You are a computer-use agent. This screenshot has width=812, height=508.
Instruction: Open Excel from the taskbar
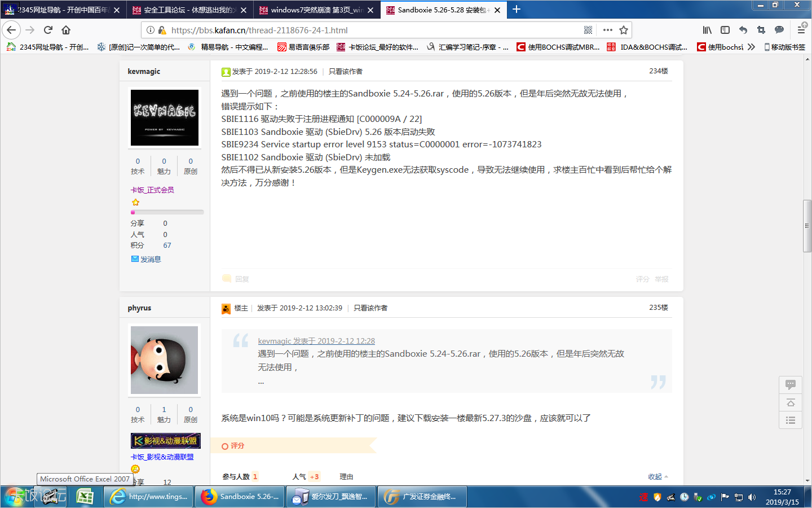[x=85, y=497]
